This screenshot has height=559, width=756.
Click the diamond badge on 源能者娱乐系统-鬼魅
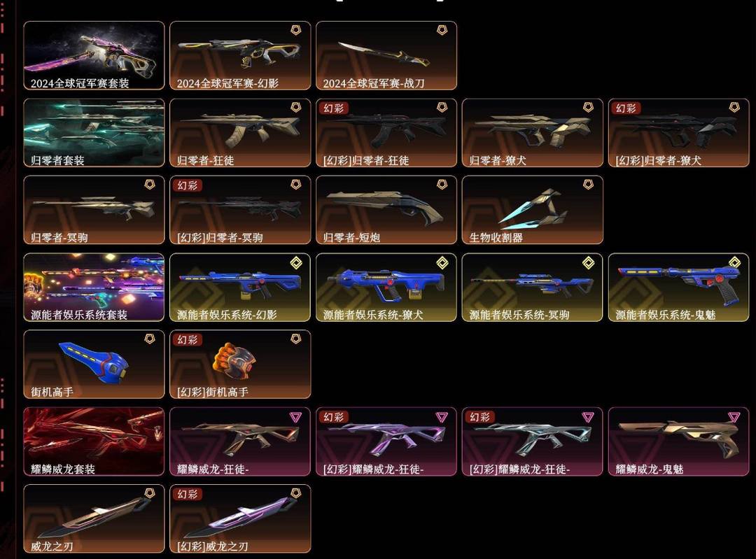pos(734,262)
